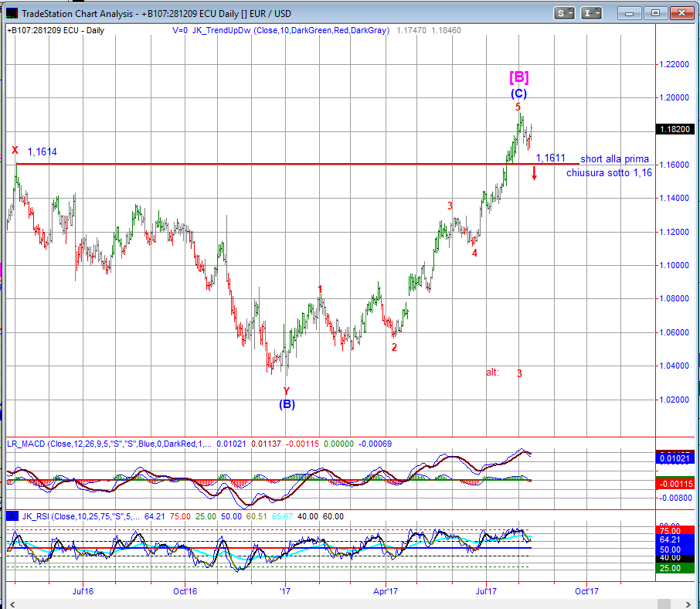Image resolution: width=700 pixels, height=609 pixels.
Task: Click the green 25.00 RSI axis marker
Action: pyautogui.click(x=675, y=568)
